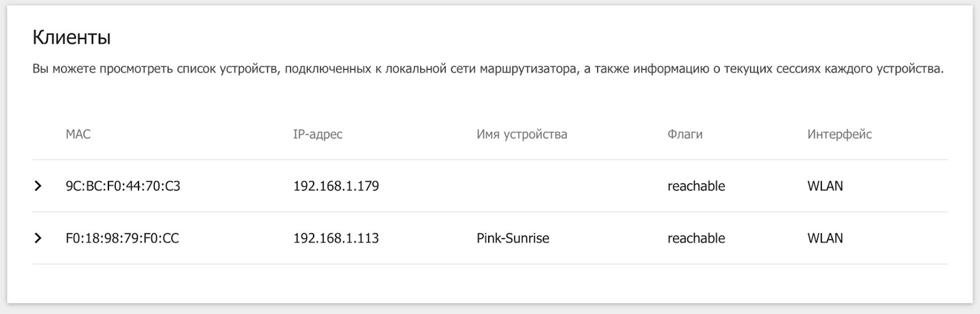
Task: Click IP address 192.168.1.113
Action: pyautogui.click(x=336, y=238)
